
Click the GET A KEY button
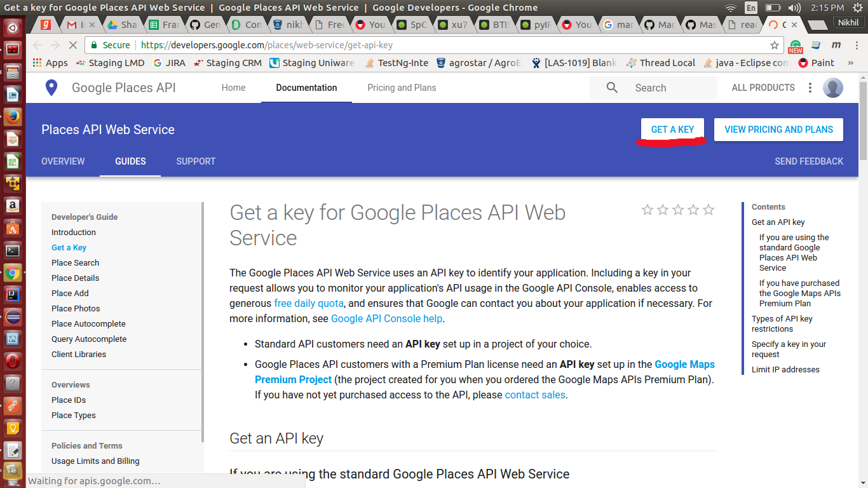coord(672,130)
